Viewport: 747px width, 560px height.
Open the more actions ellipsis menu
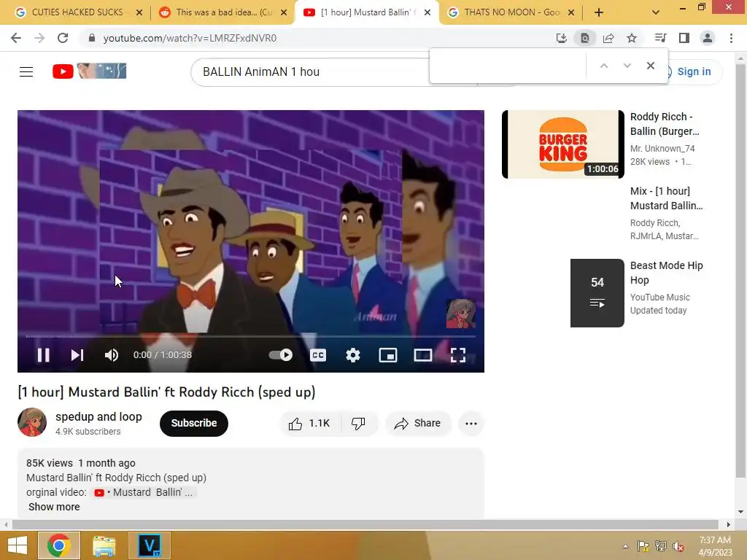pyautogui.click(x=471, y=424)
